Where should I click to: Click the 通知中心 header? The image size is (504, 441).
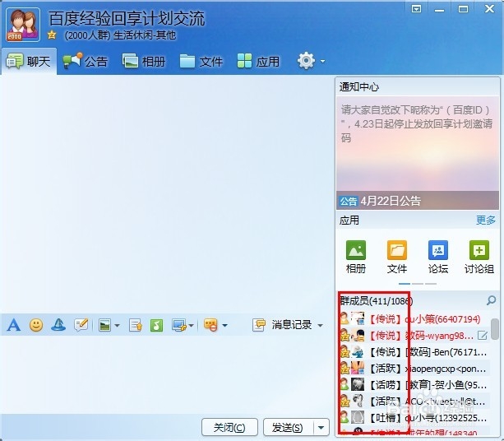(x=359, y=87)
